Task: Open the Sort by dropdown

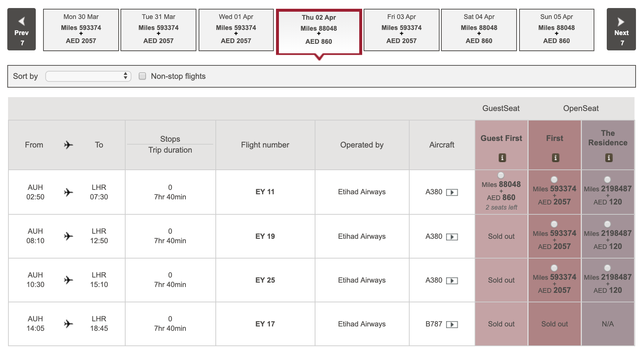Action: pyautogui.click(x=88, y=76)
